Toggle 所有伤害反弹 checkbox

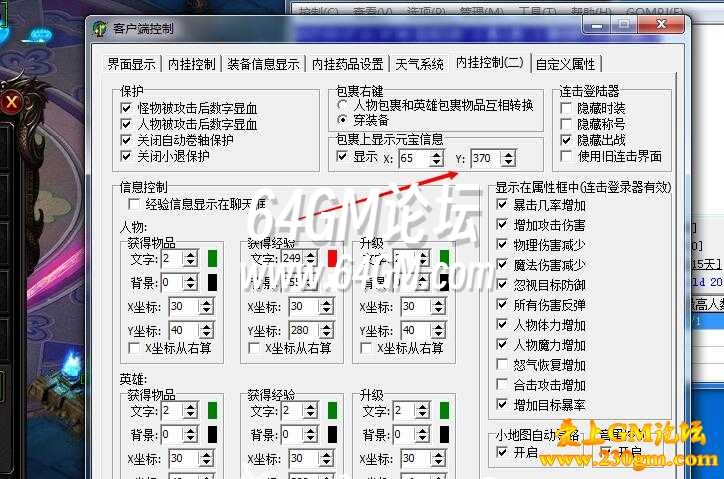click(502, 304)
